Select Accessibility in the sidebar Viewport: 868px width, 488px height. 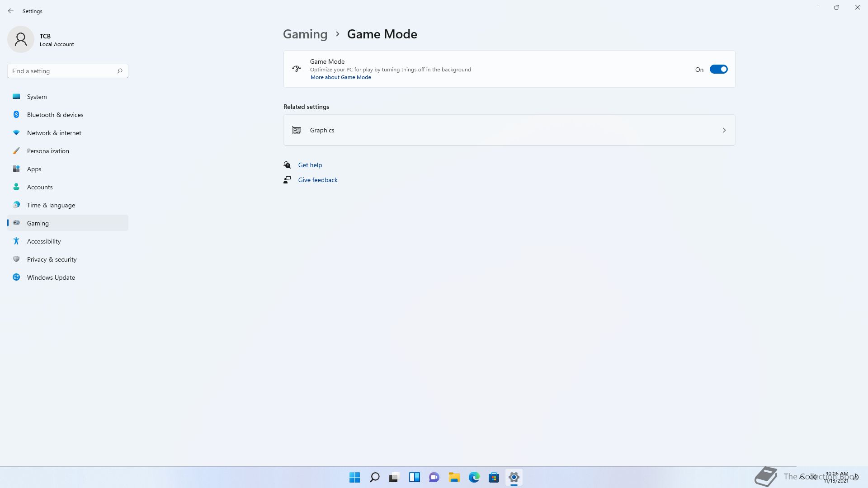click(68, 241)
